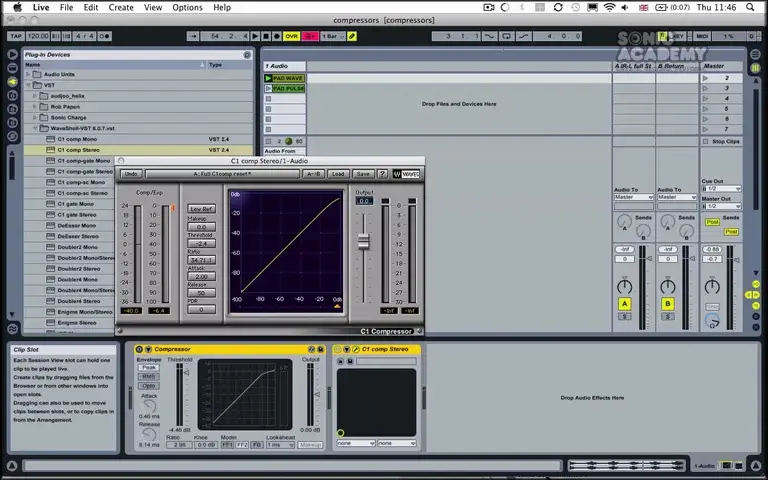The width and height of the screenshot is (768, 480).
Task: Launch Master scene 2
Action: (706, 78)
